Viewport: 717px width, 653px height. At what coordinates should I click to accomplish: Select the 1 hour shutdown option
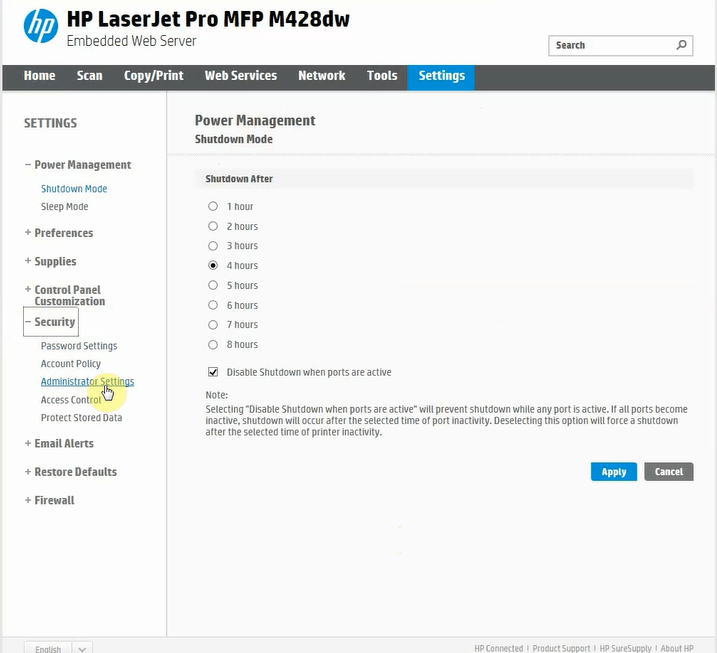(x=213, y=207)
